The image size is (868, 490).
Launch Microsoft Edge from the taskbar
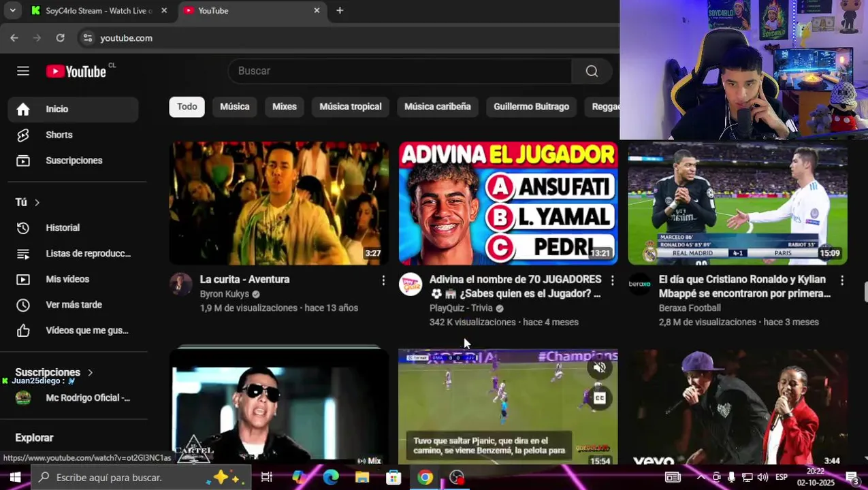[x=330, y=478]
